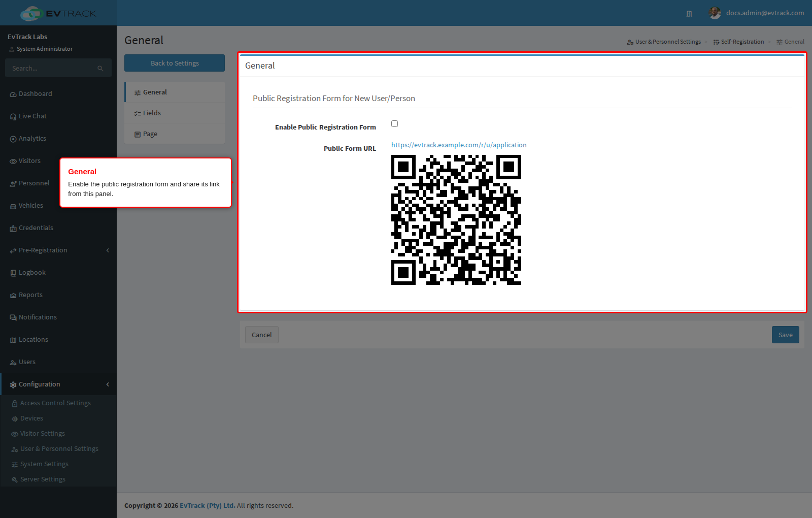812x518 pixels.
Task: Click the user avatar picture
Action: [x=715, y=13]
